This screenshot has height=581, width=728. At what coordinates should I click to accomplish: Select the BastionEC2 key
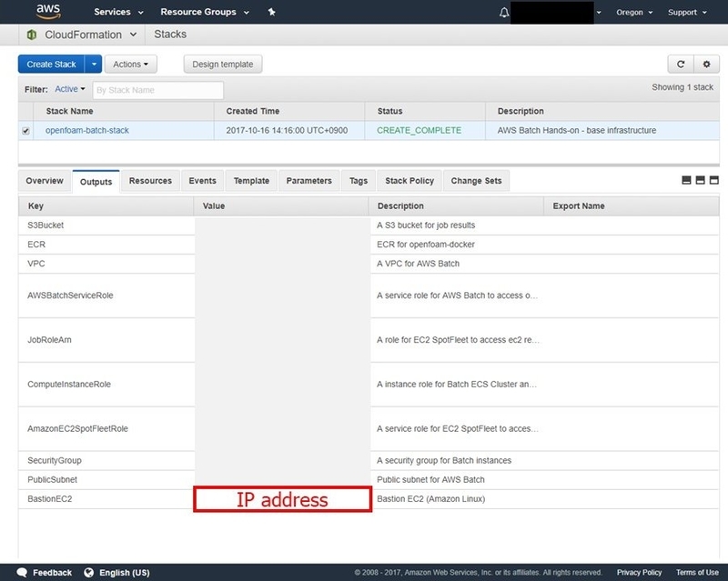(50, 499)
